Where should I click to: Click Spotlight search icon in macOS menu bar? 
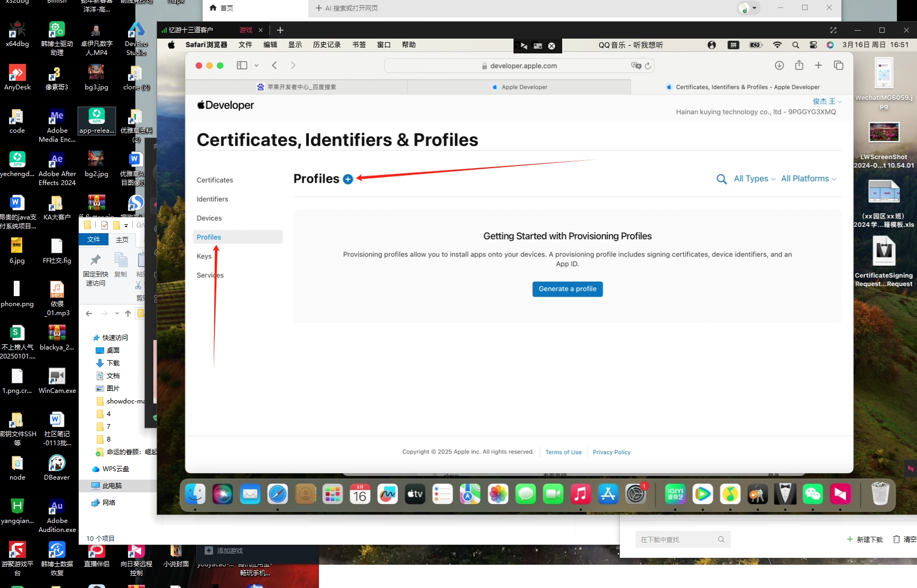pyautogui.click(x=795, y=45)
